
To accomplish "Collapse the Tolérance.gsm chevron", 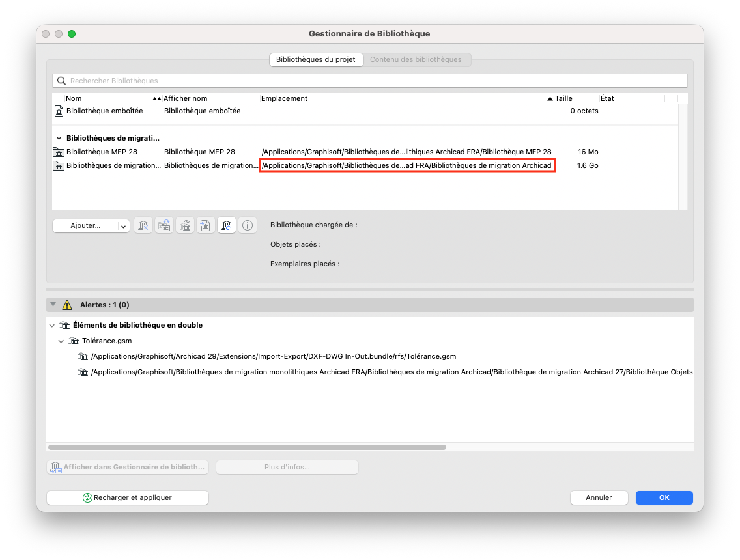I will pyautogui.click(x=61, y=341).
